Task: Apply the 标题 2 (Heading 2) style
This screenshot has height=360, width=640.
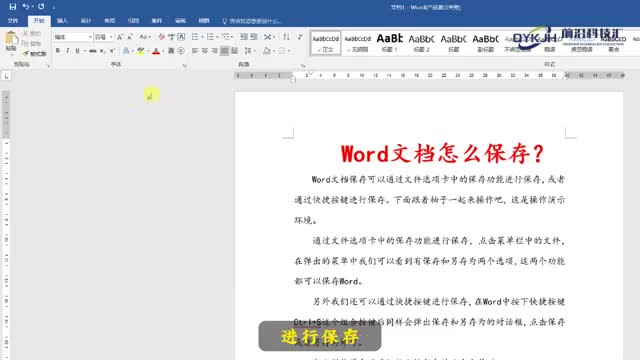Action: (x=422, y=43)
